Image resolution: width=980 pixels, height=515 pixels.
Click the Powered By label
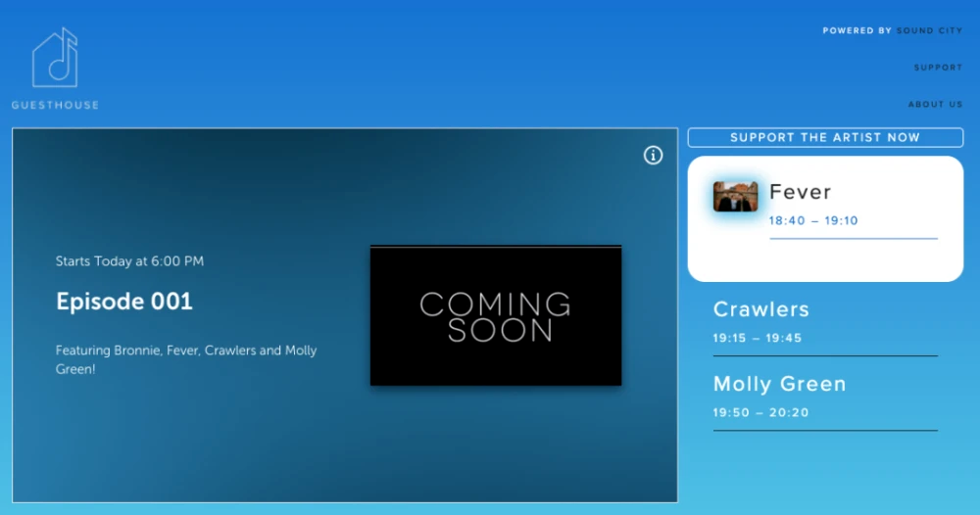tap(857, 30)
